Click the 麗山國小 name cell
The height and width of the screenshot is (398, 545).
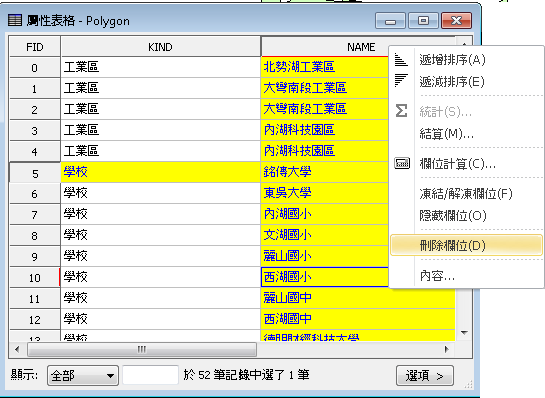(325, 256)
